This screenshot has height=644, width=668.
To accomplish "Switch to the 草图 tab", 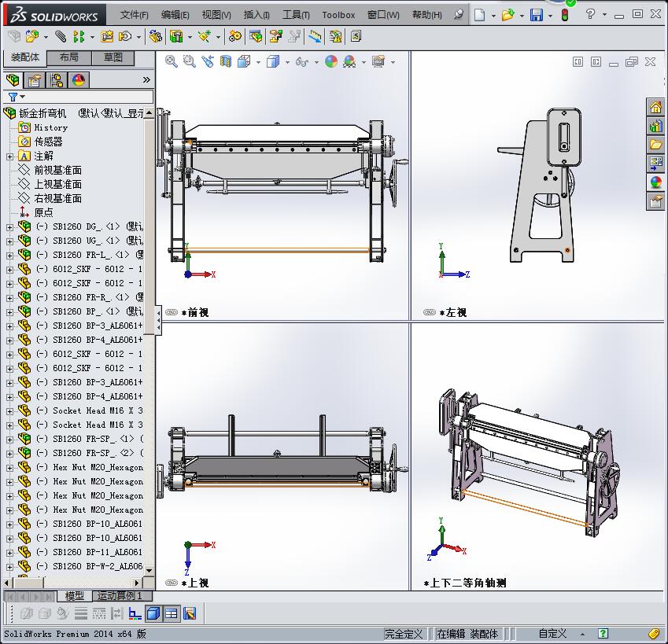I will click(x=113, y=57).
